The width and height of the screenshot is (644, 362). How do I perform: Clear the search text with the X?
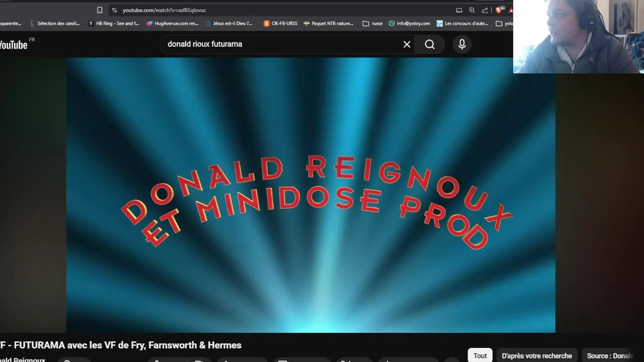pyautogui.click(x=407, y=44)
